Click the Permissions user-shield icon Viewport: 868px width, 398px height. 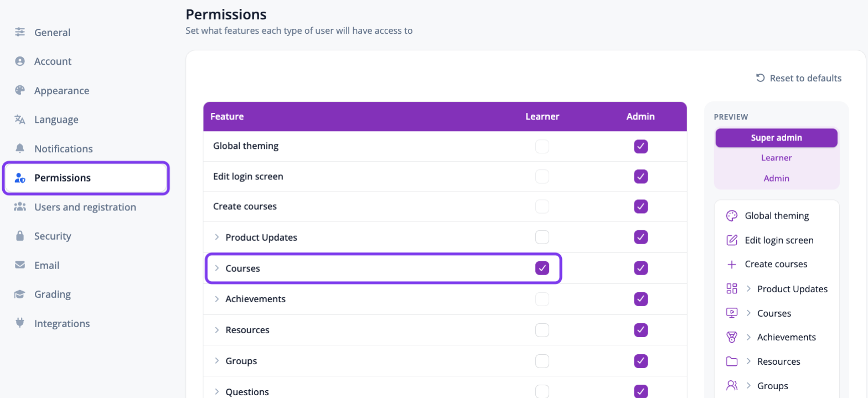click(20, 178)
